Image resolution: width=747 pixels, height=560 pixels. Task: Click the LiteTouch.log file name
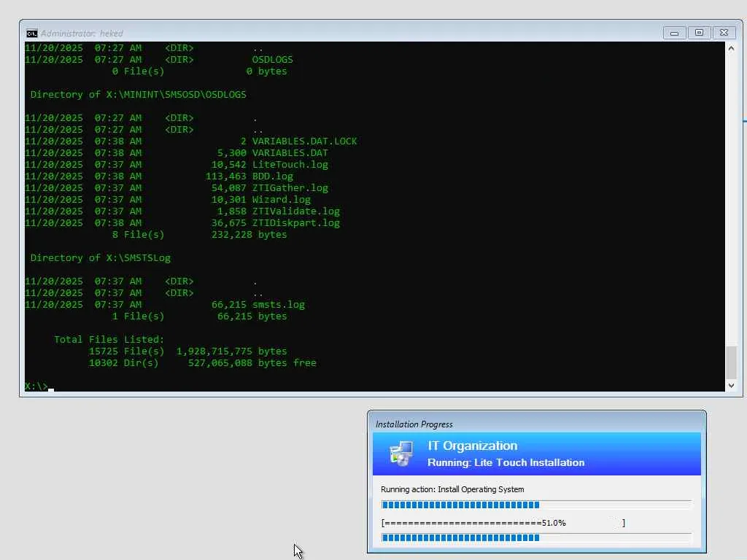click(x=290, y=165)
